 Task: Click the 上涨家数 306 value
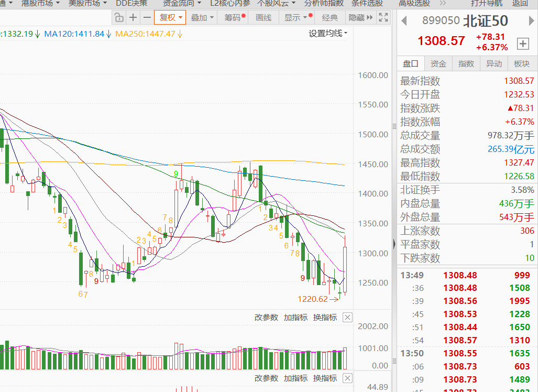coord(527,231)
